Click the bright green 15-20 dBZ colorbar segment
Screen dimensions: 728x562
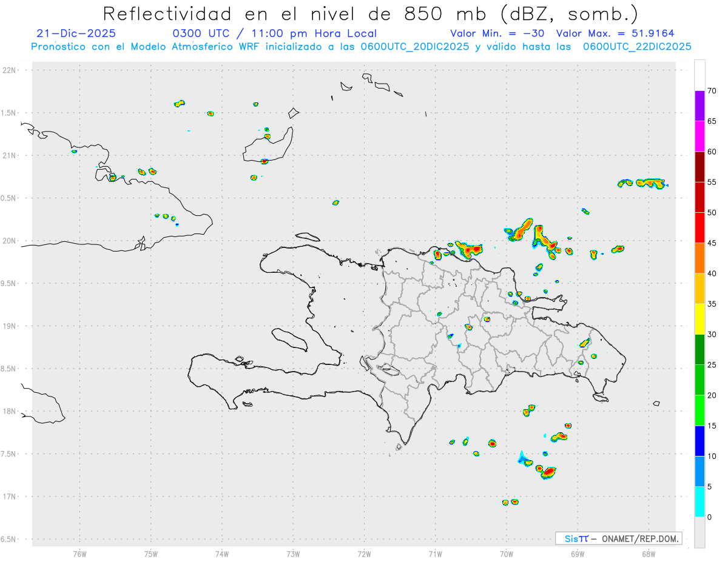(x=699, y=410)
